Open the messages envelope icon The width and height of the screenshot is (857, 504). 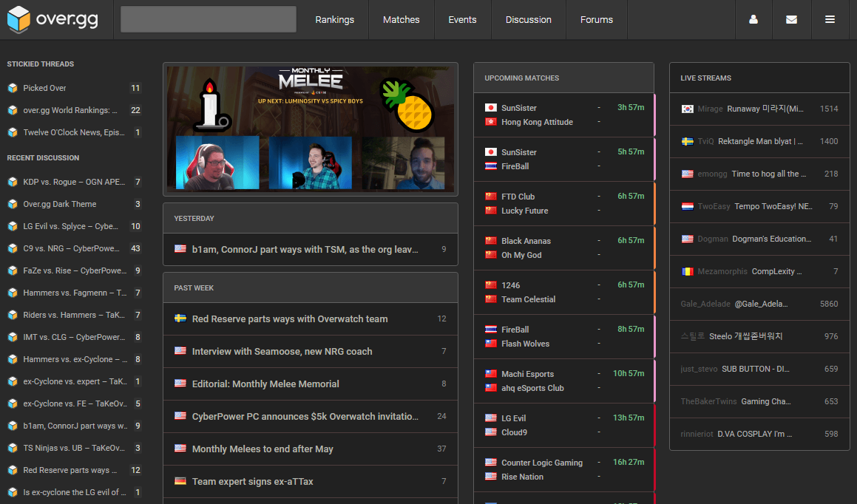(x=791, y=19)
